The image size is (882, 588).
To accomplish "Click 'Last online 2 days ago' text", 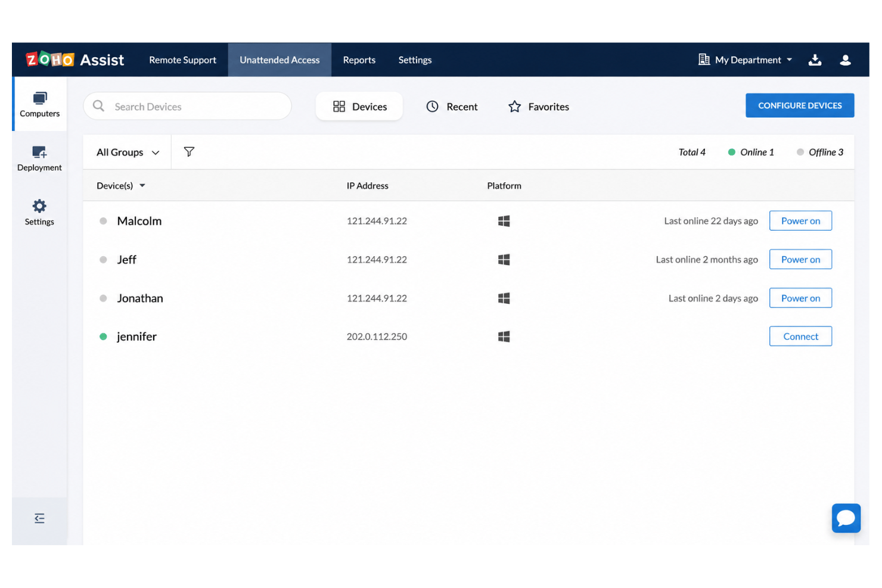I will point(713,298).
